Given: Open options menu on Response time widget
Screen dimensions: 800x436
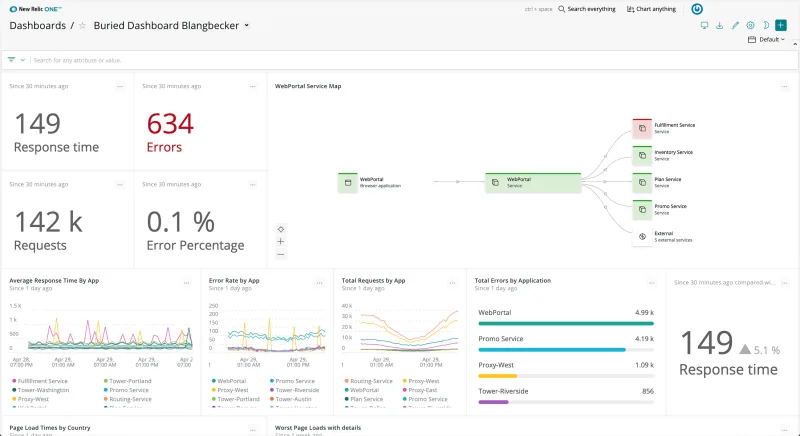Looking at the screenshot, I should 120,87.
